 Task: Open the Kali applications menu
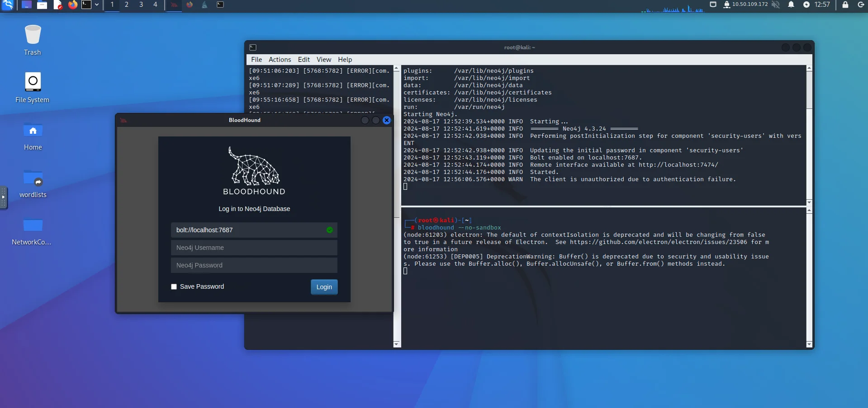tap(8, 5)
